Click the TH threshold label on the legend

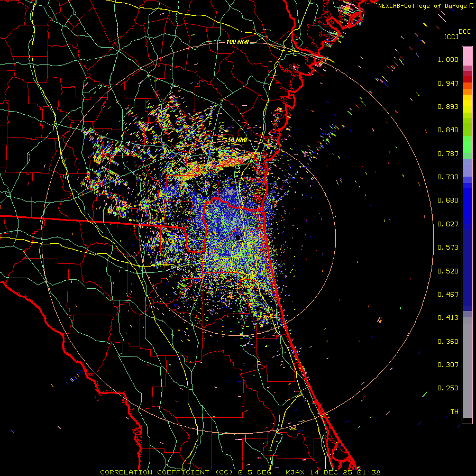click(454, 412)
